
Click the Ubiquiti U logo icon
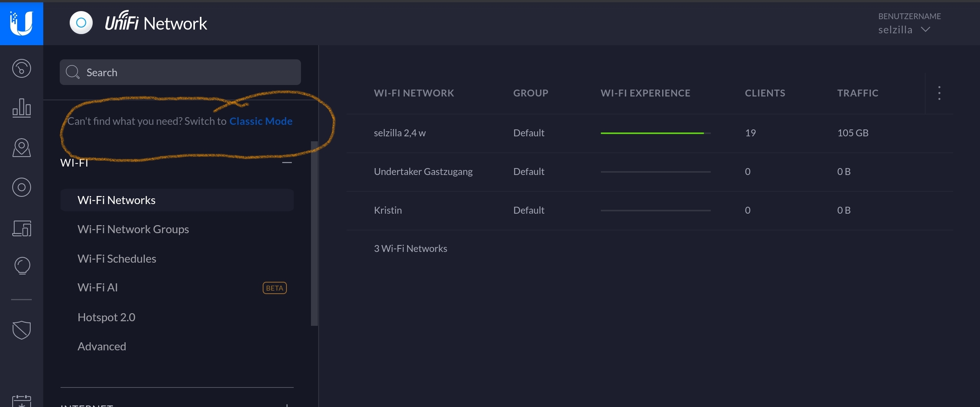[x=21, y=23]
